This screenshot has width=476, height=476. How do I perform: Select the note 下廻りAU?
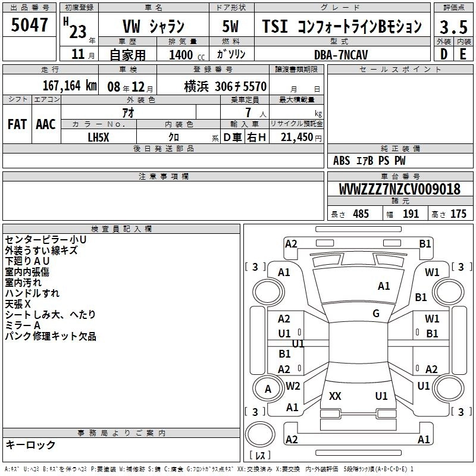[27, 261]
